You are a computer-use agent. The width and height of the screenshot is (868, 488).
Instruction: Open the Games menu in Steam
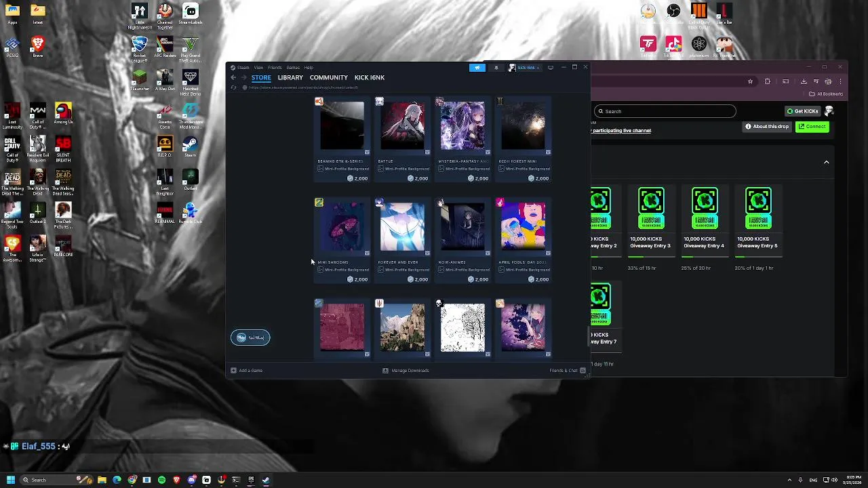coord(293,68)
